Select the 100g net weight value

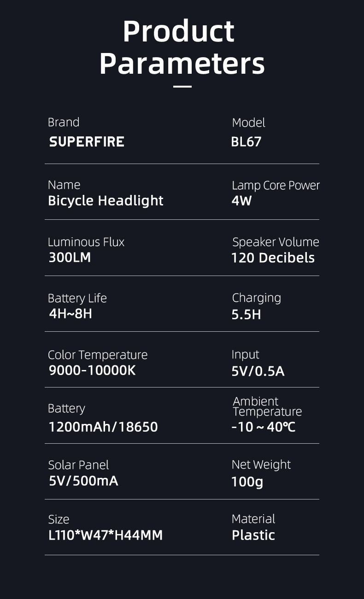(247, 482)
